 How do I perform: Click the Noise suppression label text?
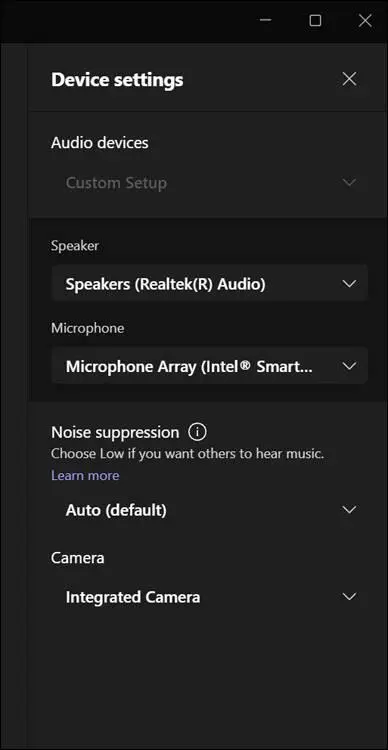115,432
